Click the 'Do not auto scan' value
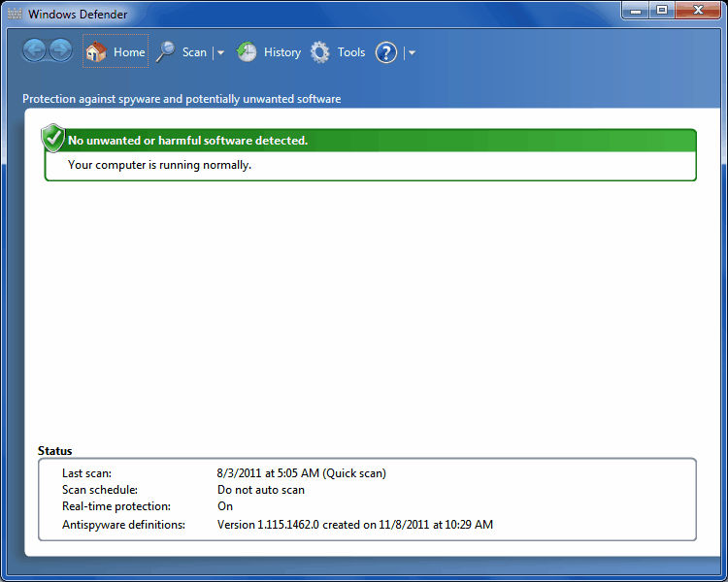The height and width of the screenshot is (582, 728). tap(261, 490)
